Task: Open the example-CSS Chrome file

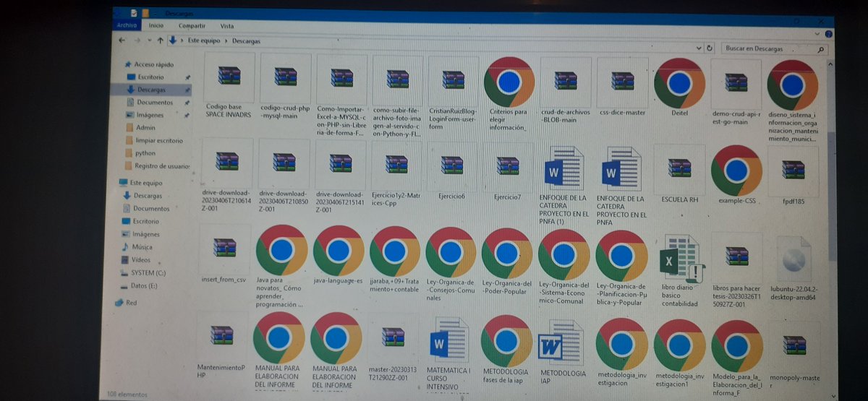Action: click(x=736, y=173)
